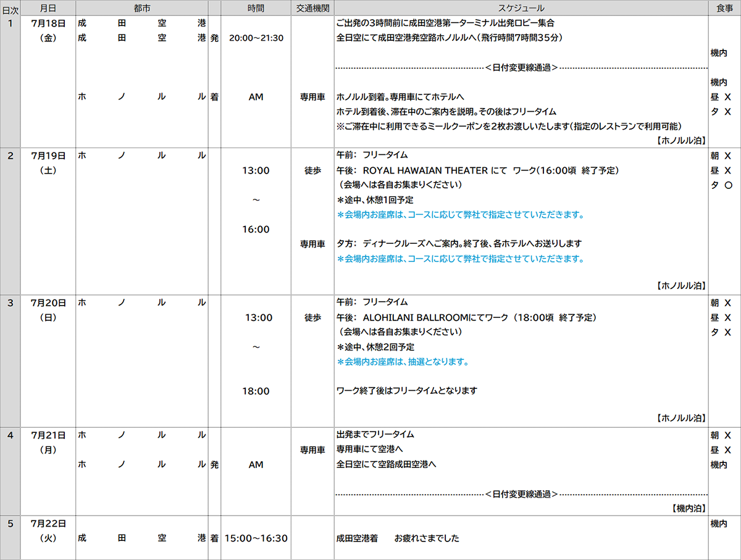The image size is (741, 560).
Task: Click the weekday label （火）
Action: tap(48, 538)
